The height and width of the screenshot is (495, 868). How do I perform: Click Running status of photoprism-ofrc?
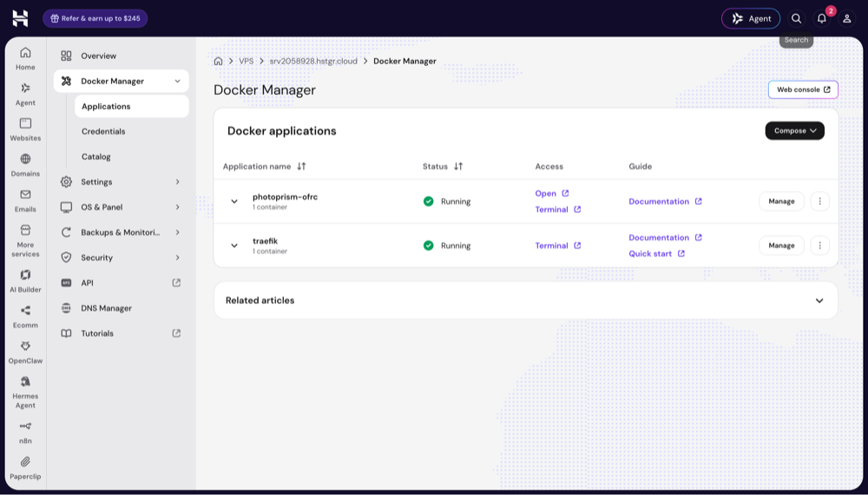click(447, 201)
